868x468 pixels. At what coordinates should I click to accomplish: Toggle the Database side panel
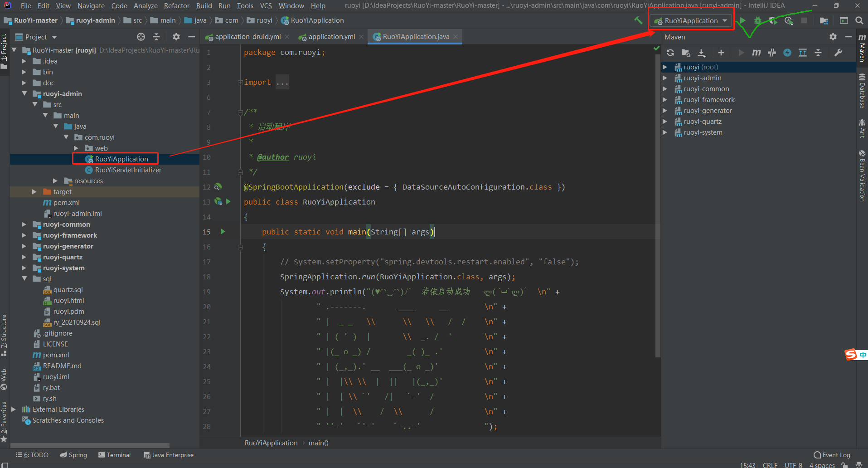pyautogui.click(x=862, y=91)
